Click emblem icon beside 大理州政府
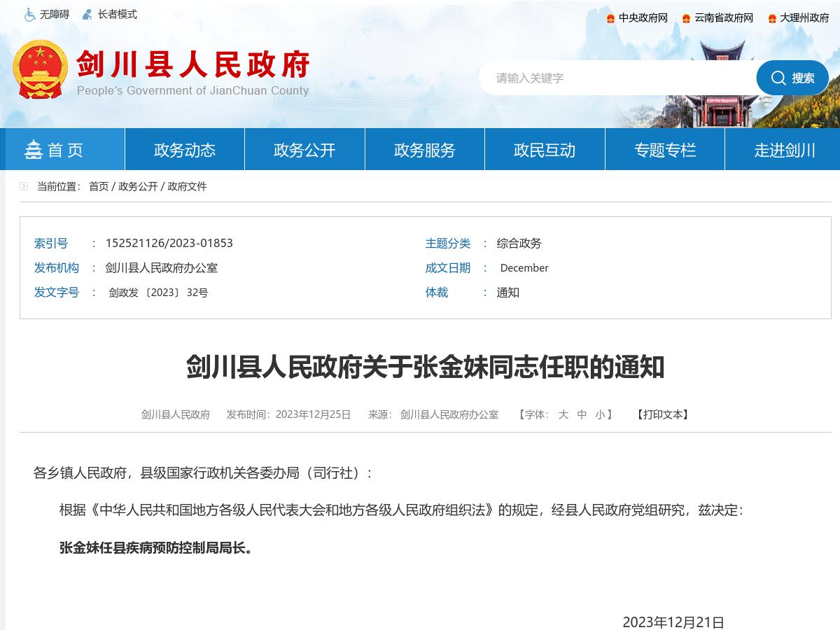Viewport: 840px width, 630px height. click(x=772, y=18)
